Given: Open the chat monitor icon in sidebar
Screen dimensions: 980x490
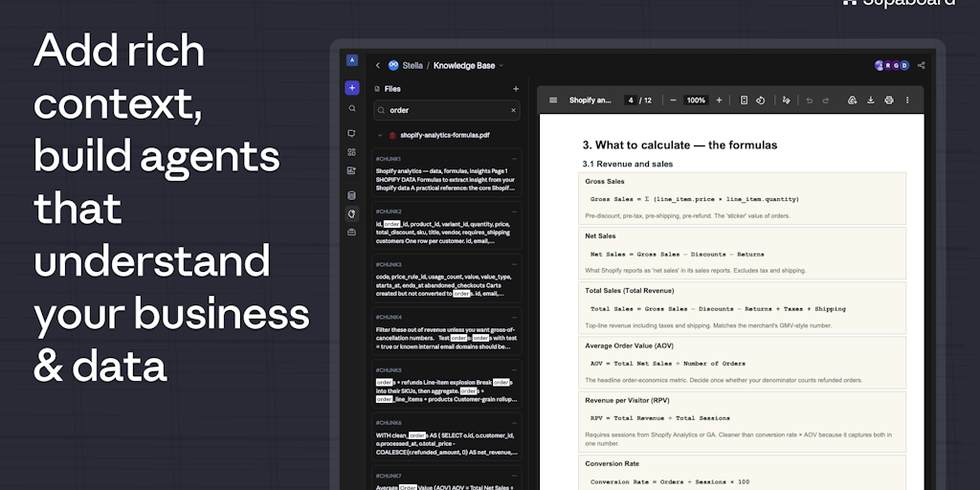Looking at the screenshot, I should click(352, 133).
